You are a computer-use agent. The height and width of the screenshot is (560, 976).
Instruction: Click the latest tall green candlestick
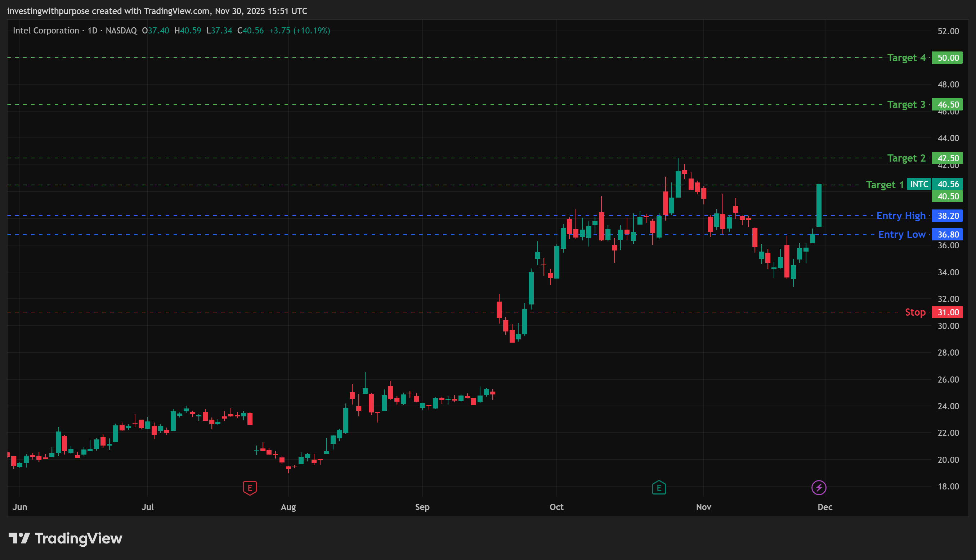[819, 206]
